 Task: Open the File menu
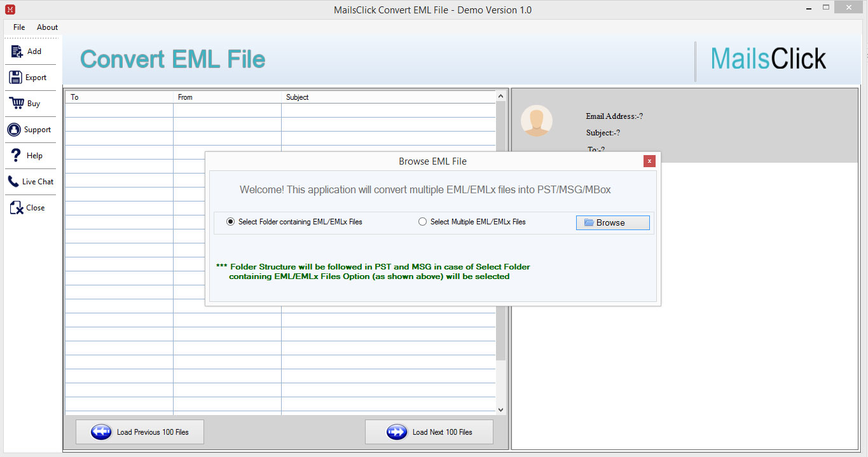(19, 27)
